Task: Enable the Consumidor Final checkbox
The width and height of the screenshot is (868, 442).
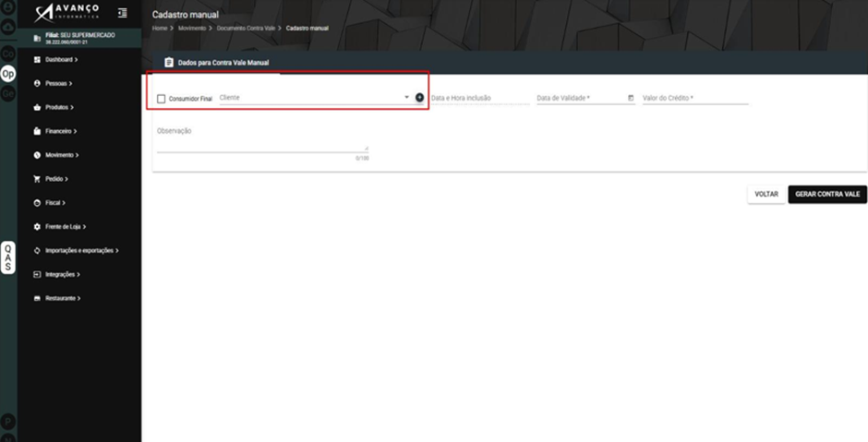Action: click(161, 99)
